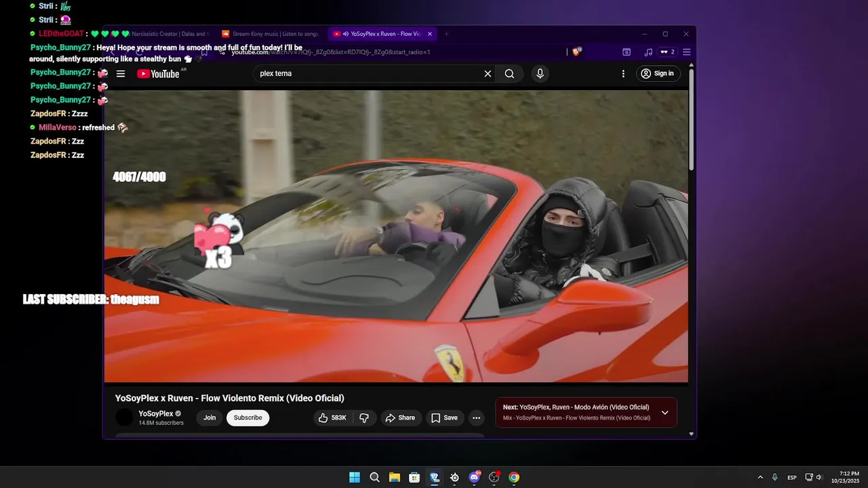Join the YoSoyPlex channel membership
The image size is (868, 488).
click(x=210, y=418)
